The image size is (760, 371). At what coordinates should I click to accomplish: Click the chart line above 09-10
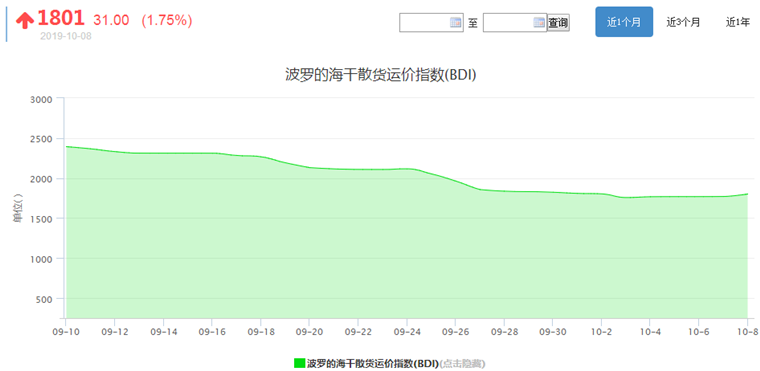(65, 146)
